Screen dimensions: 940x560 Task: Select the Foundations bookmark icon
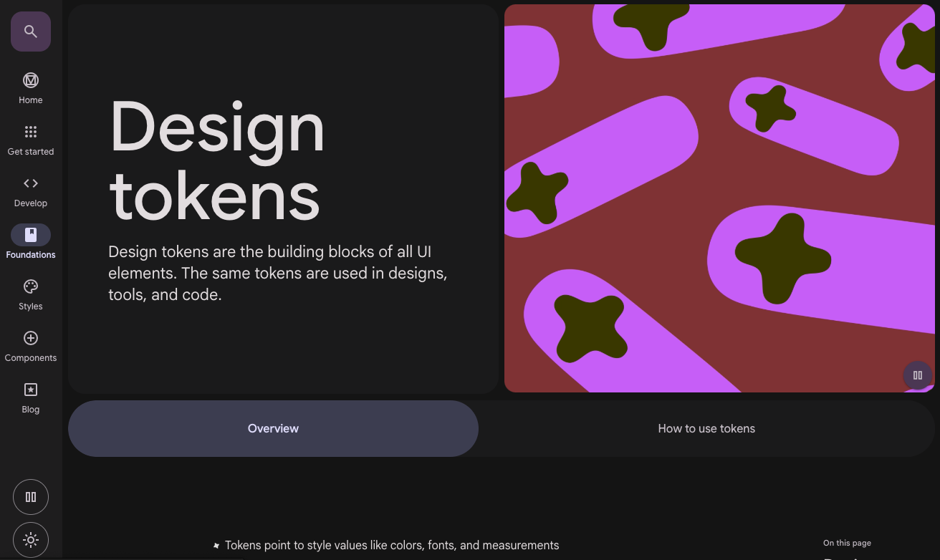(31, 235)
